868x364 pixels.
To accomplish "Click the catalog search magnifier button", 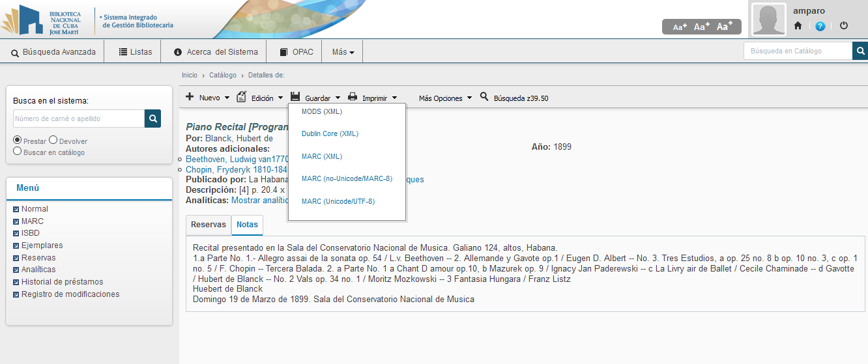I will click(x=860, y=51).
